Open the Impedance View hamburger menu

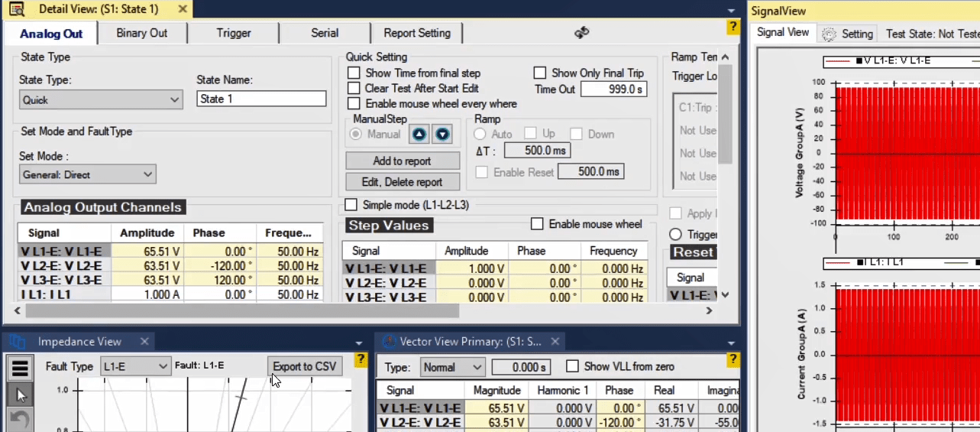click(x=20, y=368)
